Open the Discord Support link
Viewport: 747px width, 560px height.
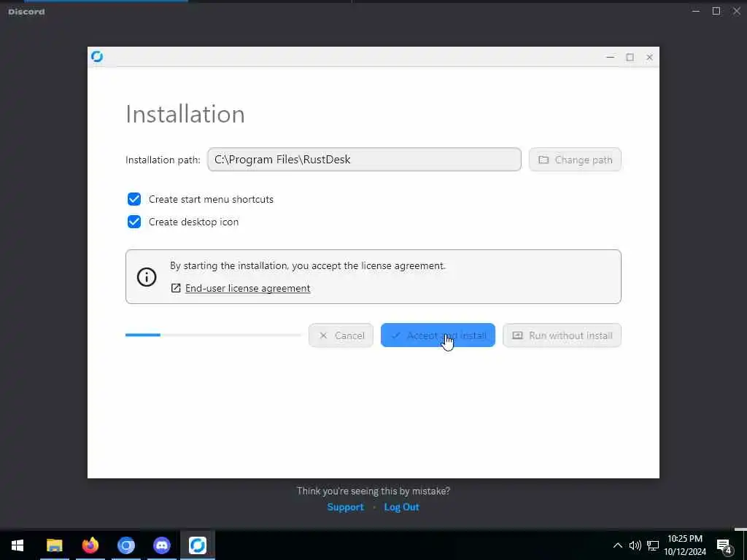345,507
